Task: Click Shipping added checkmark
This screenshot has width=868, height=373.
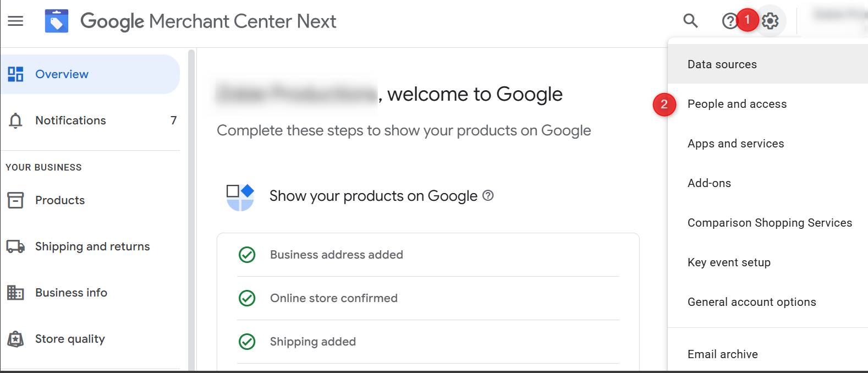Action: (x=247, y=342)
